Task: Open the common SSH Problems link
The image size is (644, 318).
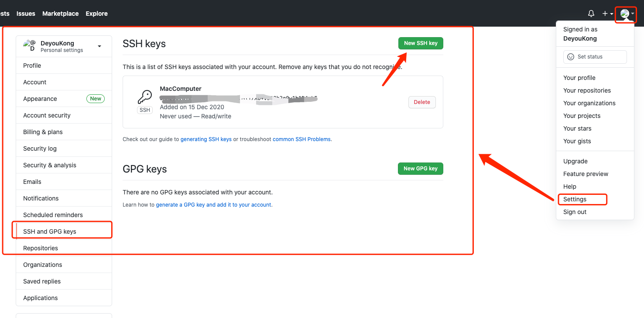Action: click(x=302, y=139)
